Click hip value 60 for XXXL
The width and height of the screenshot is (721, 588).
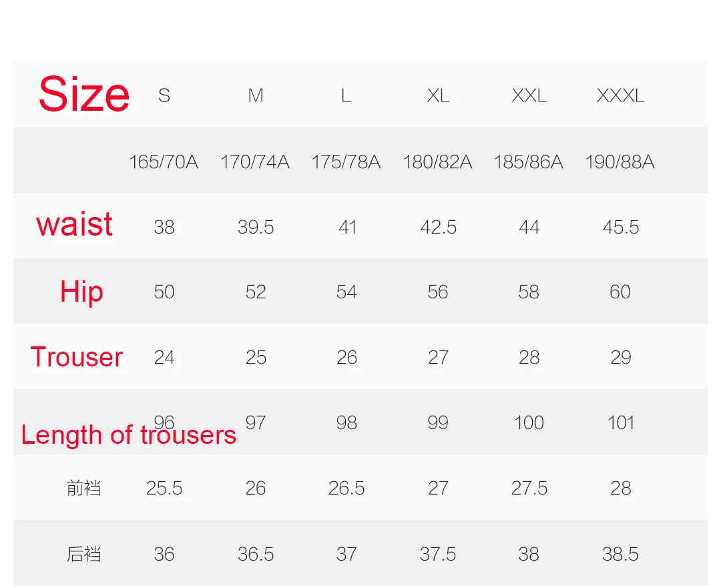point(620,292)
